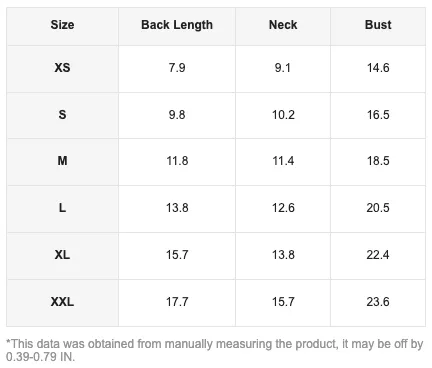The width and height of the screenshot is (432, 368).
Task: Click the XL size row label
Action: click(x=62, y=255)
